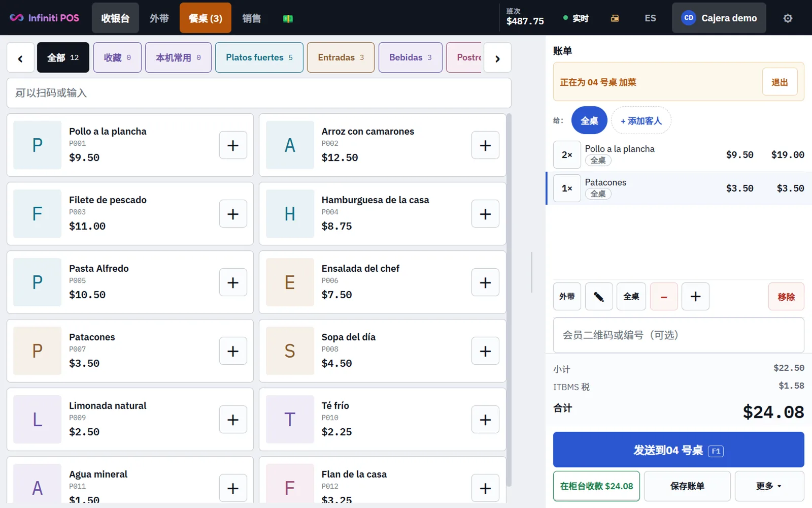Click 添加客人 to add guest
Screen dimensions: 812x508
point(641,120)
